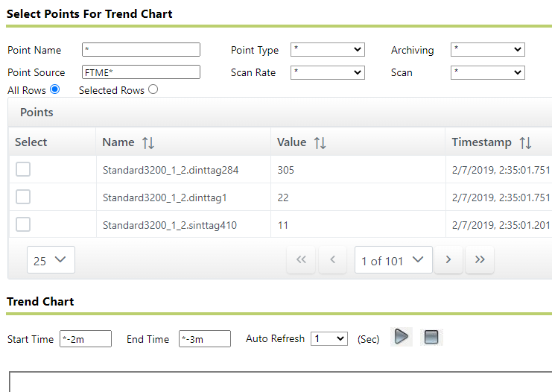Viewport: 552px width, 392px height.
Task: Click the point name Standard3200_1_2.dinttag284
Action: (x=171, y=170)
